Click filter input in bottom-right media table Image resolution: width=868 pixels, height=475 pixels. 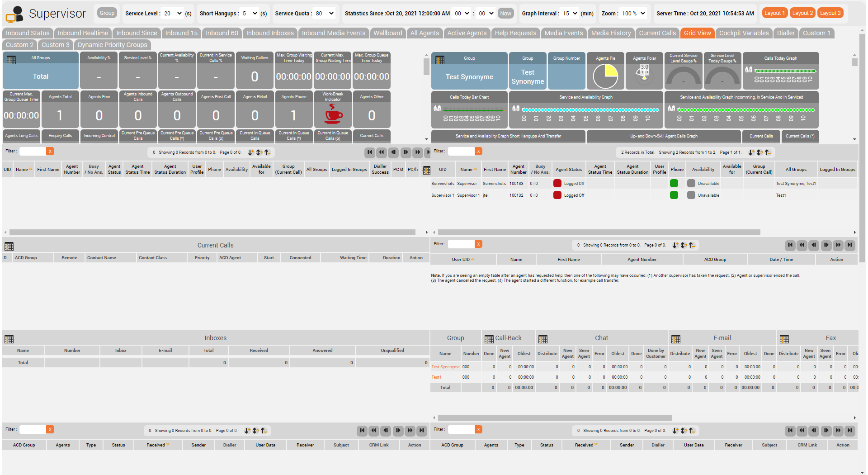[x=461, y=429]
